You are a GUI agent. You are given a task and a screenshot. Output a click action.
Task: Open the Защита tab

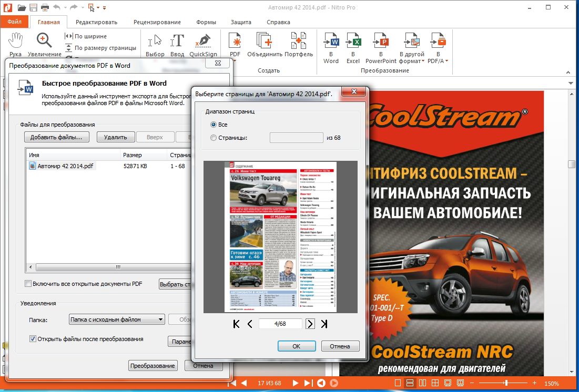tap(241, 22)
